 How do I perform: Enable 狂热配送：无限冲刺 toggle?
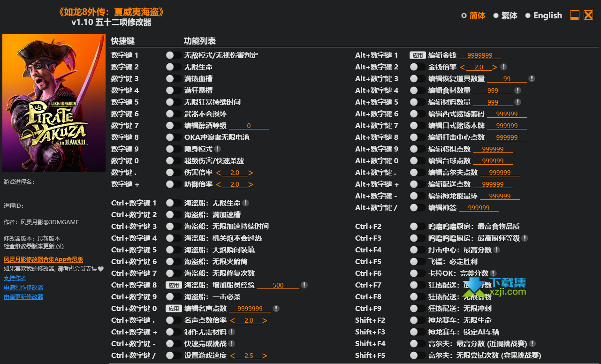coord(418,309)
